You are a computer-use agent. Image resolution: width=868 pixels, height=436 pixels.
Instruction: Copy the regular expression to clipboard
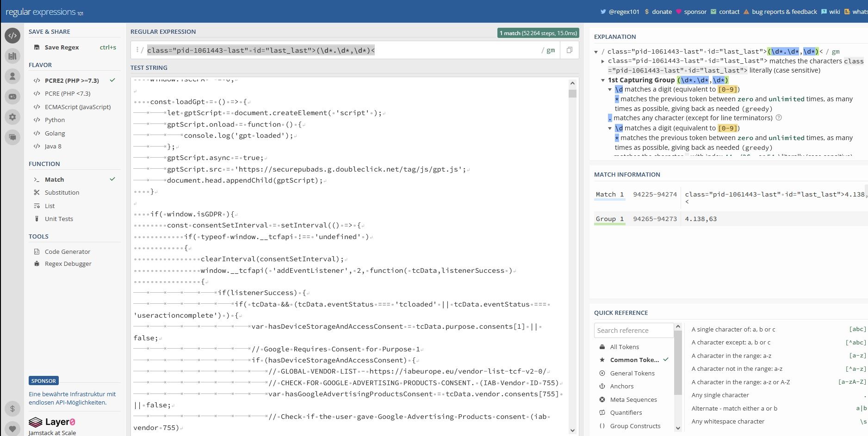point(569,50)
